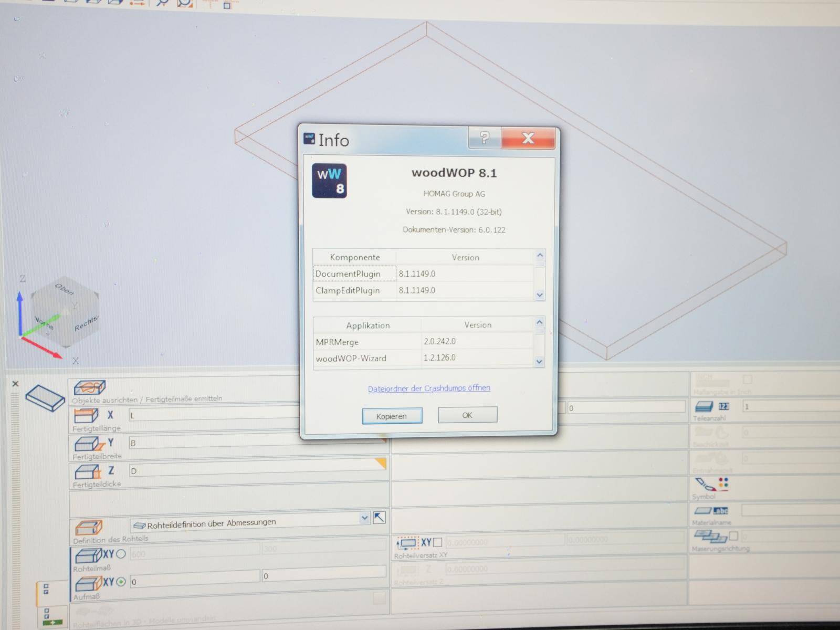
Task: Click the value field containing 0 right of Info dialog
Action: pyautogui.click(x=626, y=407)
